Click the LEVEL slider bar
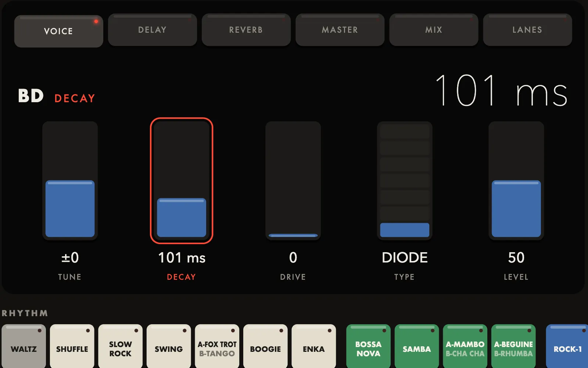Viewport: 588px width, 368px height. [x=516, y=181]
